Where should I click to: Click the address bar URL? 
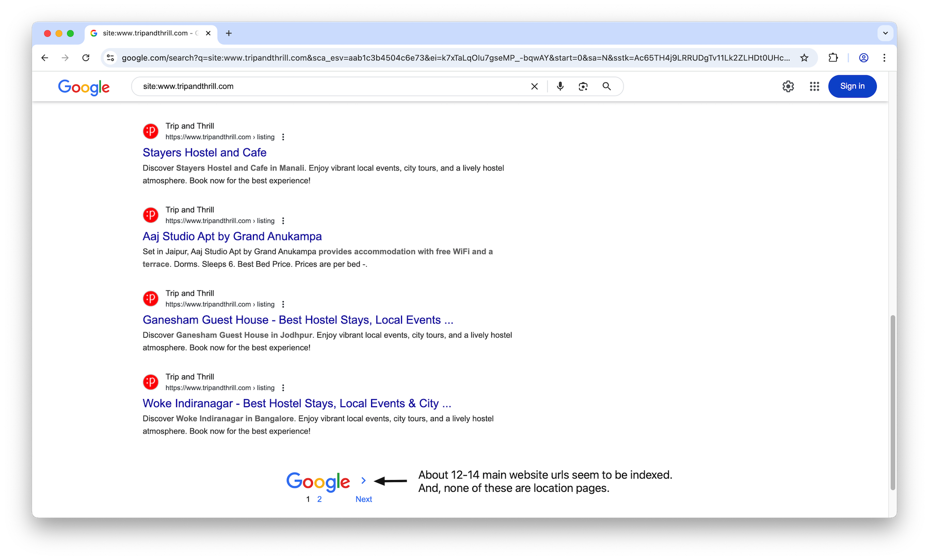coord(456,58)
